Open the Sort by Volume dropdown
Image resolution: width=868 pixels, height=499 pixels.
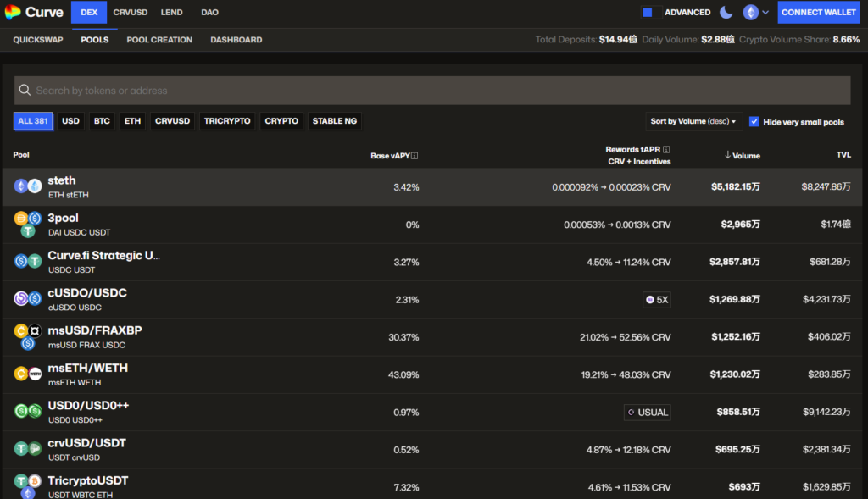pyautogui.click(x=693, y=121)
